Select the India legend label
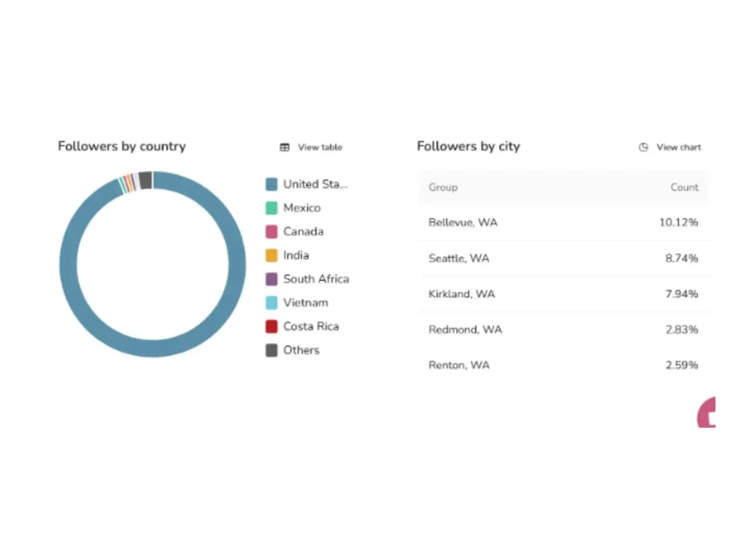756x544 pixels. tap(296, 256)
